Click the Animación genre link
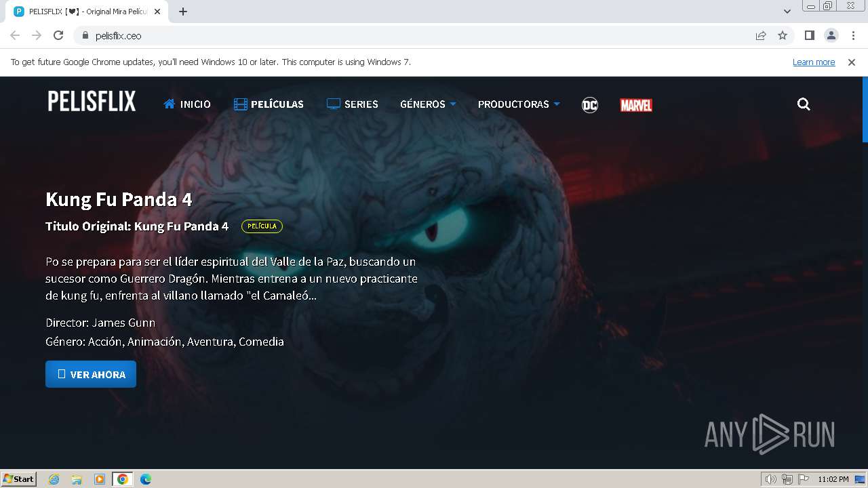 pos(155,342)
